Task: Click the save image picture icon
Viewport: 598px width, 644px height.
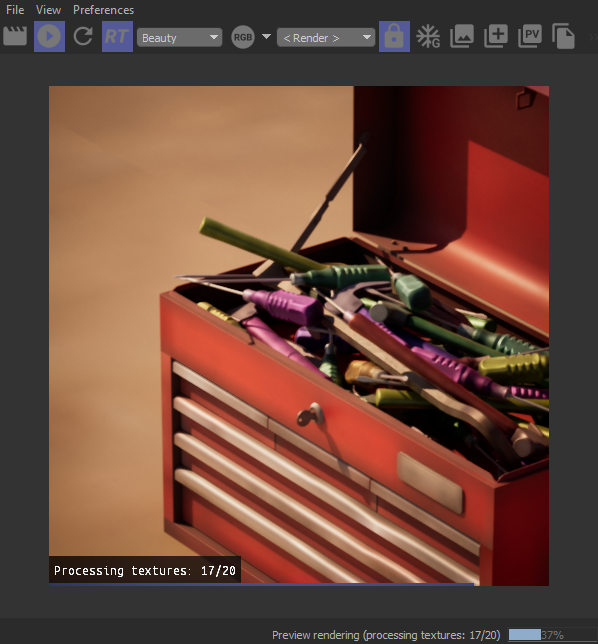Action: click(462, 37)
